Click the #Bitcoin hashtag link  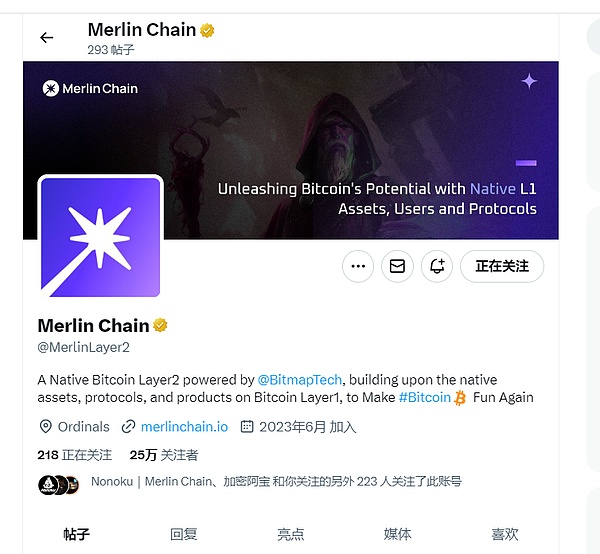pos(424,397)
